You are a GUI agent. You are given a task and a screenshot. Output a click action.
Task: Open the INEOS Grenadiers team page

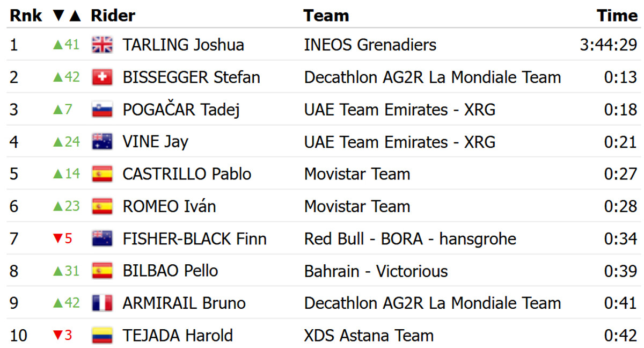[370, 45]
